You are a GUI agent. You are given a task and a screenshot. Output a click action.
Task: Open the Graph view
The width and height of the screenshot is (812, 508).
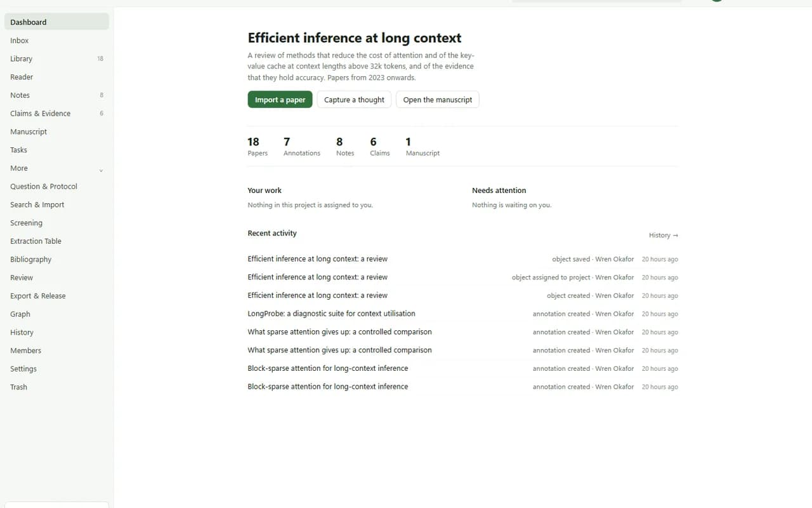point(56,314)
